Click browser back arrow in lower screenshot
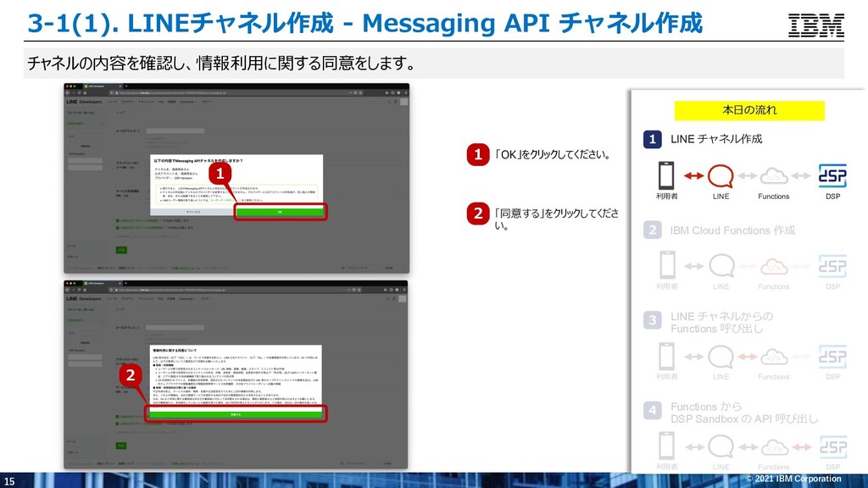868x488 pixels. coord(68,290)
